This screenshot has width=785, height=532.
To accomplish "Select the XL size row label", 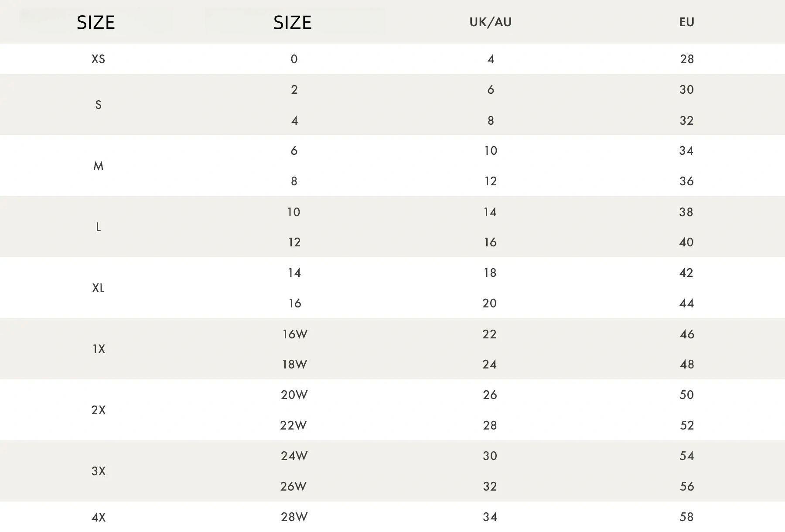I will (98, 288).
